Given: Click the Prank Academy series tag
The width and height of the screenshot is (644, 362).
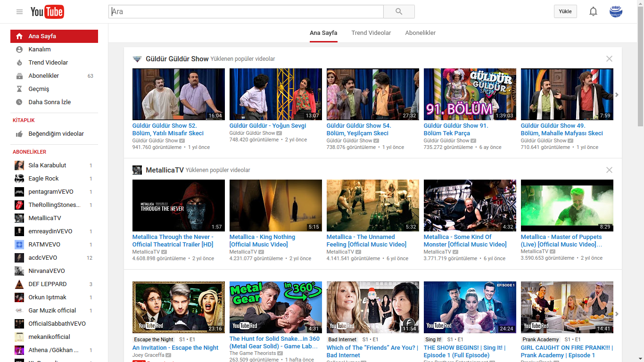Looking at the screenshot, I should [x=541, y=339].
